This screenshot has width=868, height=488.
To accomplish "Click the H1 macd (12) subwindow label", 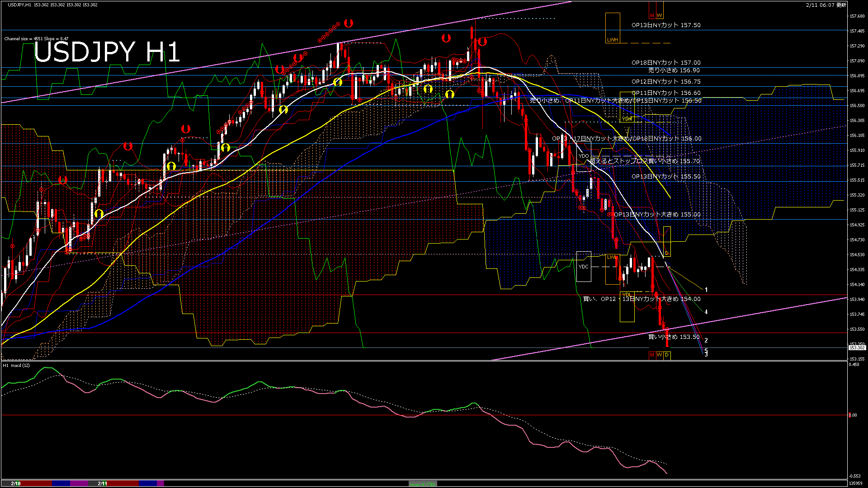I will pyautogui.click(x=16, y=365).
